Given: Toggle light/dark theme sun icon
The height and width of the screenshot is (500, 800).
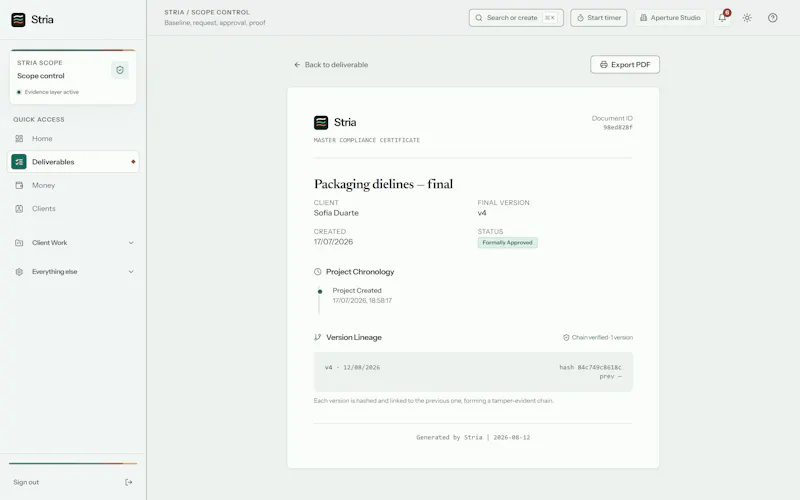Looking at the screenshot, I should pos(747,18).
